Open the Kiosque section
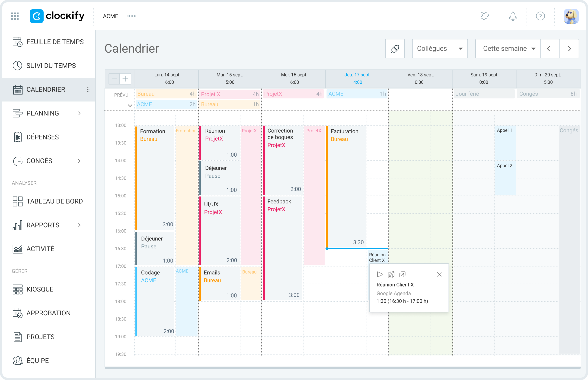This screenshot has width=588, height=380. click(40, 289)
